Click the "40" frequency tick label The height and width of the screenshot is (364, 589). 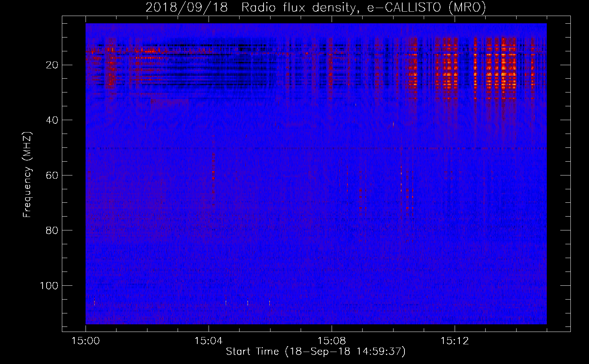coord(52,120)
